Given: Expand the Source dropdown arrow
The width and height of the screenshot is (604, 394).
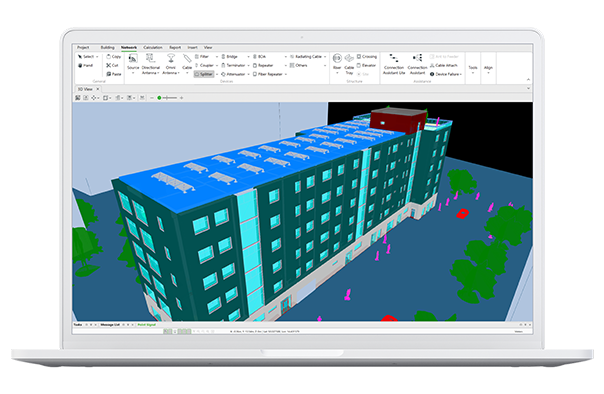Looking at the screenshot, I should click(133, 72).
